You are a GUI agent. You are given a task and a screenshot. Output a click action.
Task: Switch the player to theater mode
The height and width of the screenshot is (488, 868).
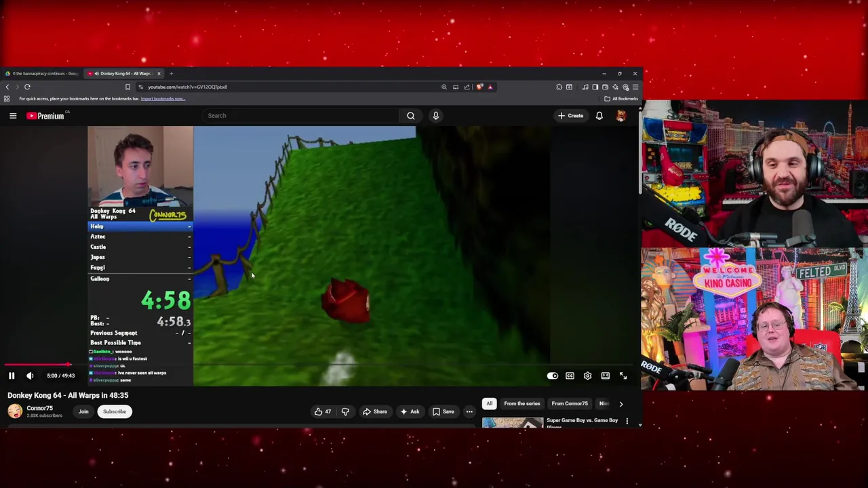pos(605,376)
